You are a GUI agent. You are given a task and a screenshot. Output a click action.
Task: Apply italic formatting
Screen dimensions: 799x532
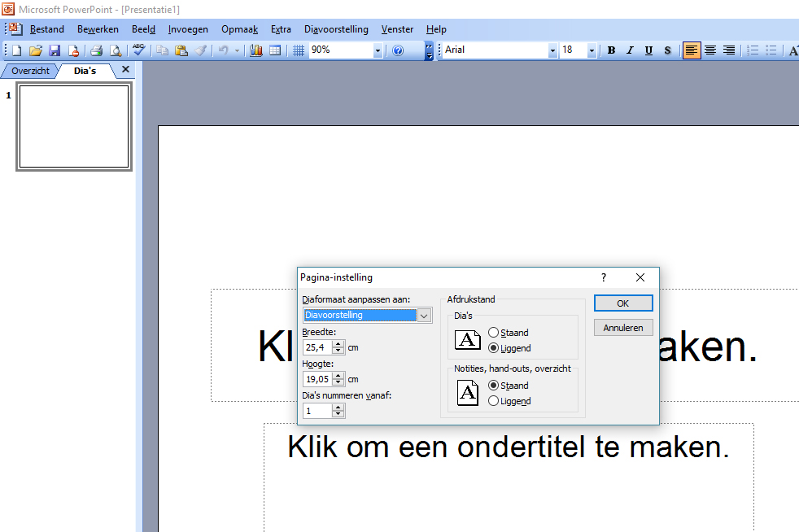pyautogui.click(x=630, y=50)
